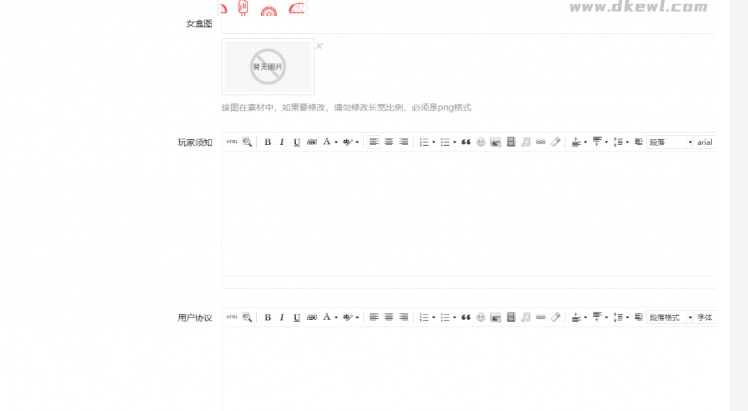Screen dimensions: 748x411
Task: Apply italic in 玩家须知 editor
Action: 282,142
